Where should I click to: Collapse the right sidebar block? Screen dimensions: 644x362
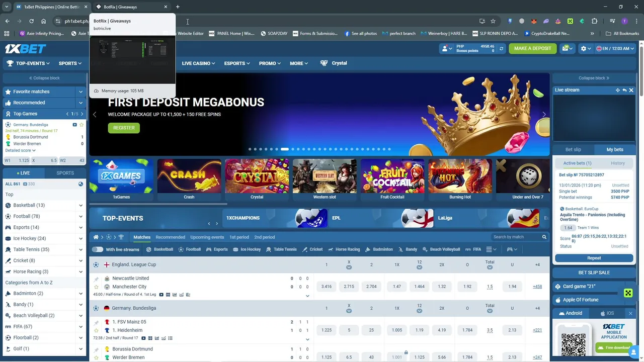[x=594, y=78]
